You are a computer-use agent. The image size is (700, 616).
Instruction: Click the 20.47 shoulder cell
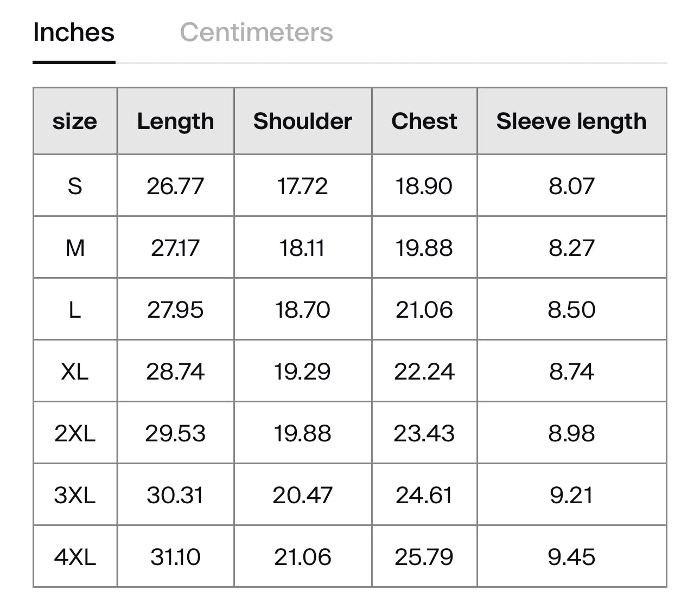tap(302, 495)
